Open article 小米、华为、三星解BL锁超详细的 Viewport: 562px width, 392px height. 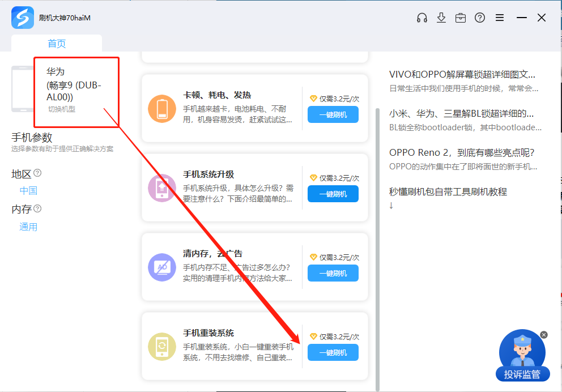461,114
